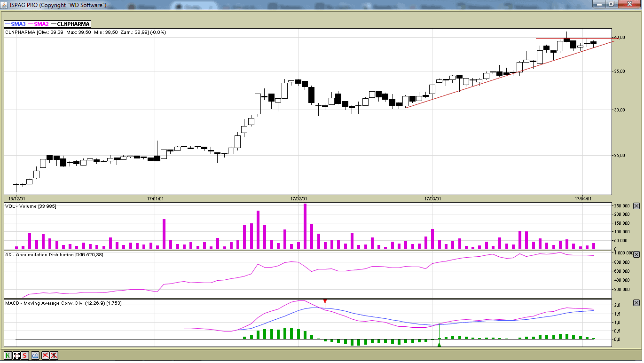Click the CLNPHARMA price info header text
Viewport: 644px width, 363px height.
[86, 32]
